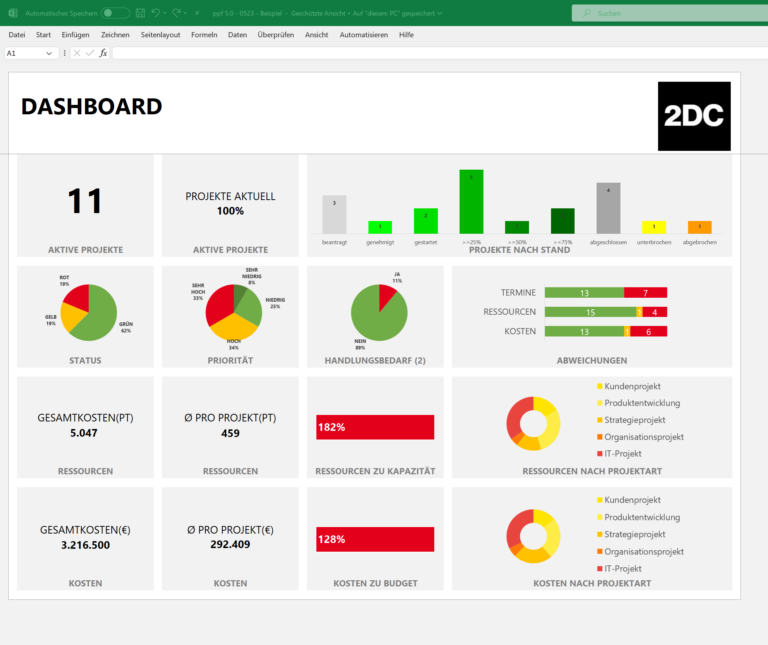Open Customize Quick Access Toolbar dropdown
Viewport: 768px width, 645px height.
(197, 13)
